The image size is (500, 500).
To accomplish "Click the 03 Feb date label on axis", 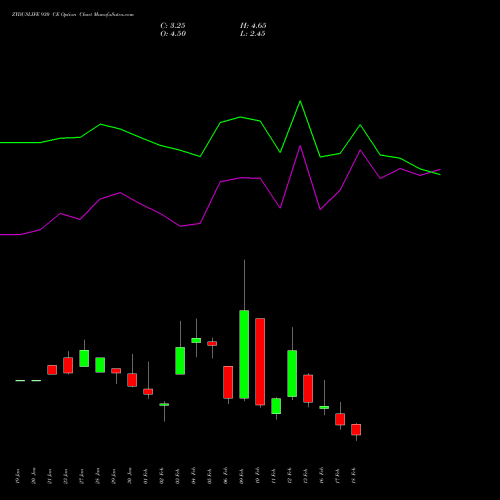I will coord(178,476).
